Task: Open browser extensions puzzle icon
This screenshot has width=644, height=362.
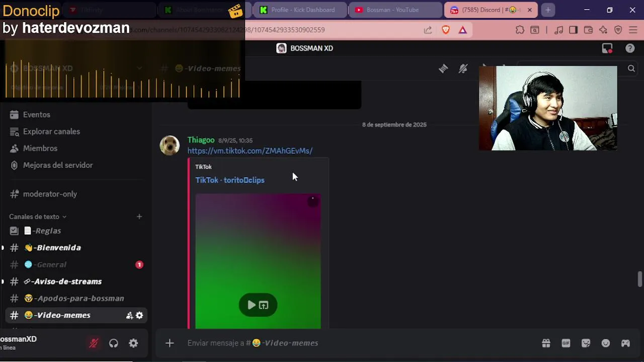Action: 520,30
